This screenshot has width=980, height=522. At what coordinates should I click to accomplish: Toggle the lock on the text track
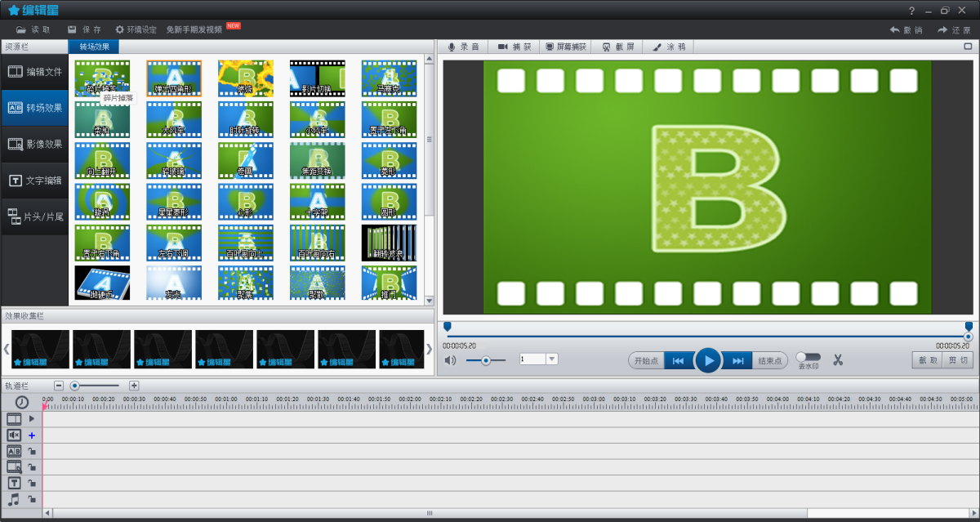(x=32, y=483)
